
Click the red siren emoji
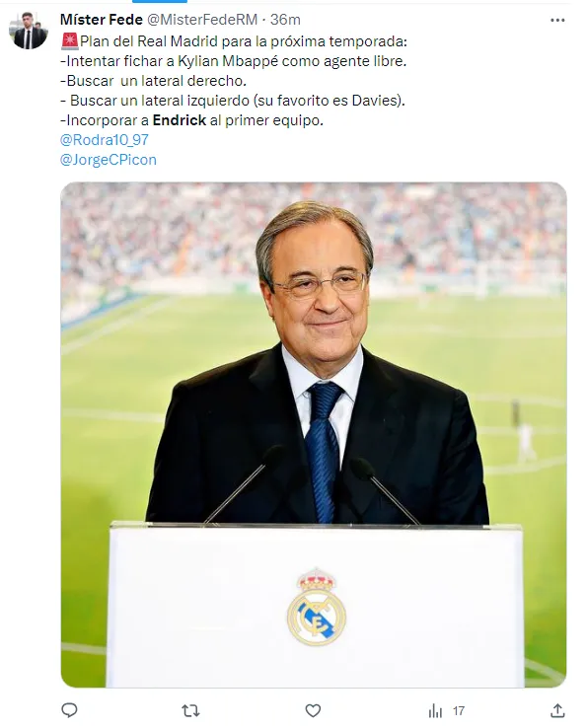tap(70, 41)
